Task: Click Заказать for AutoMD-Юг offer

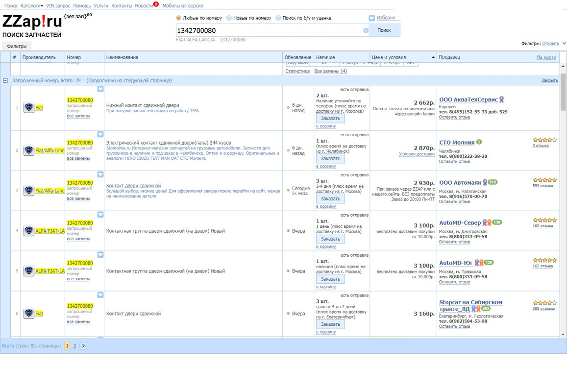Action: pyautogui.click(x=330, y=279)
